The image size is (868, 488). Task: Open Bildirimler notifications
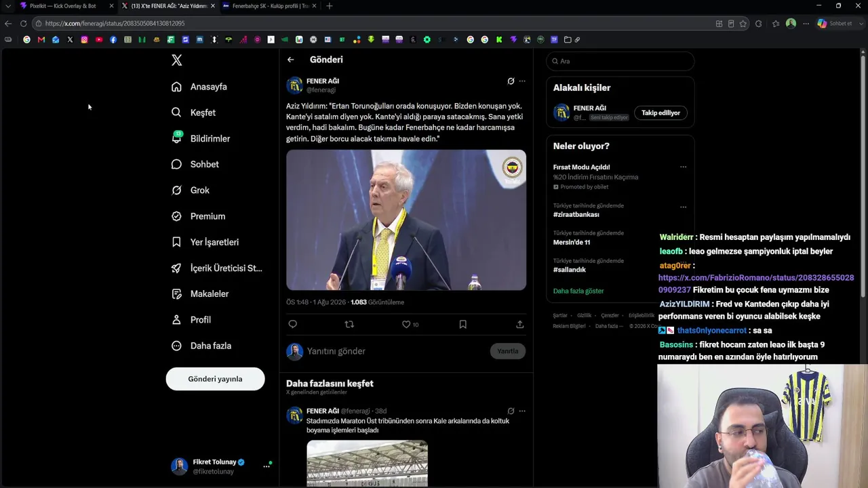click(x=201, y=138)
